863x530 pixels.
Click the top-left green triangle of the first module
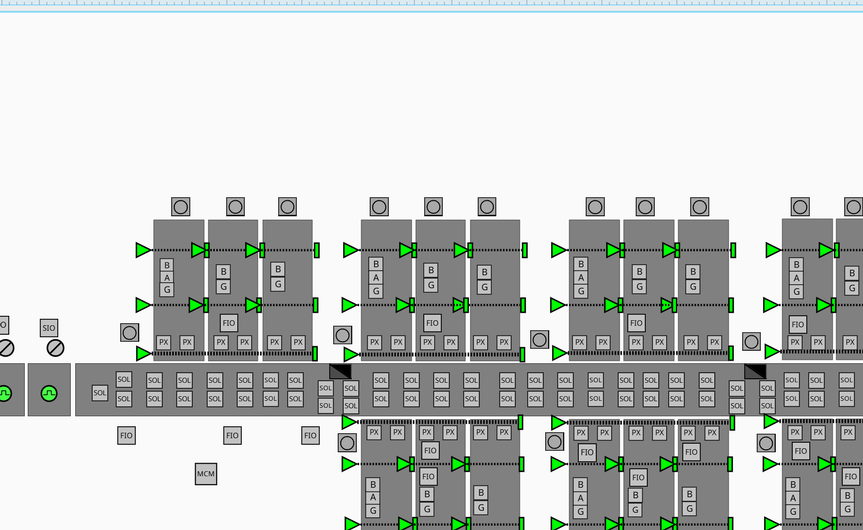[x=144, y=250]
